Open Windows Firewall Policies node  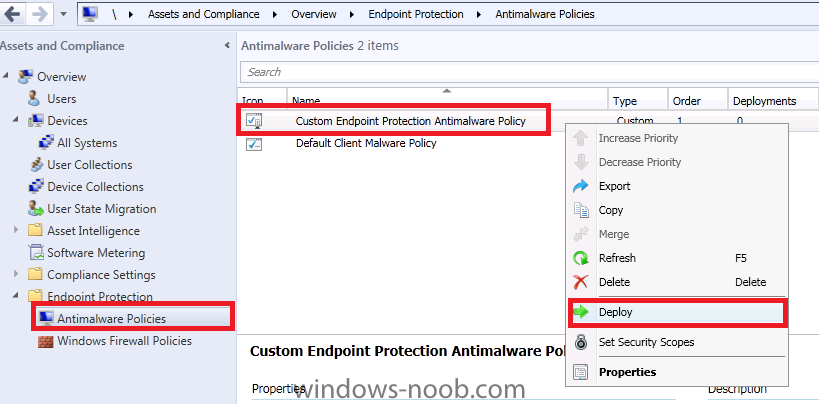click(125, 340)
